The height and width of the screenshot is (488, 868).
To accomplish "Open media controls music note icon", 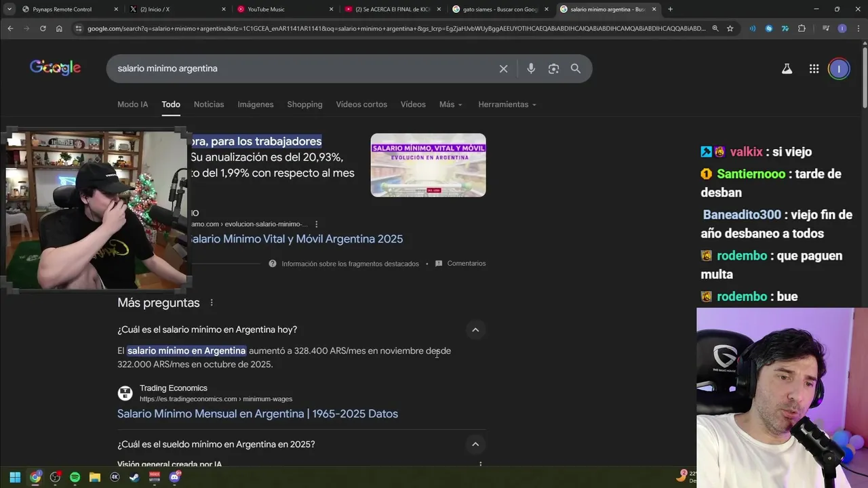I will (x=825, y=28).
